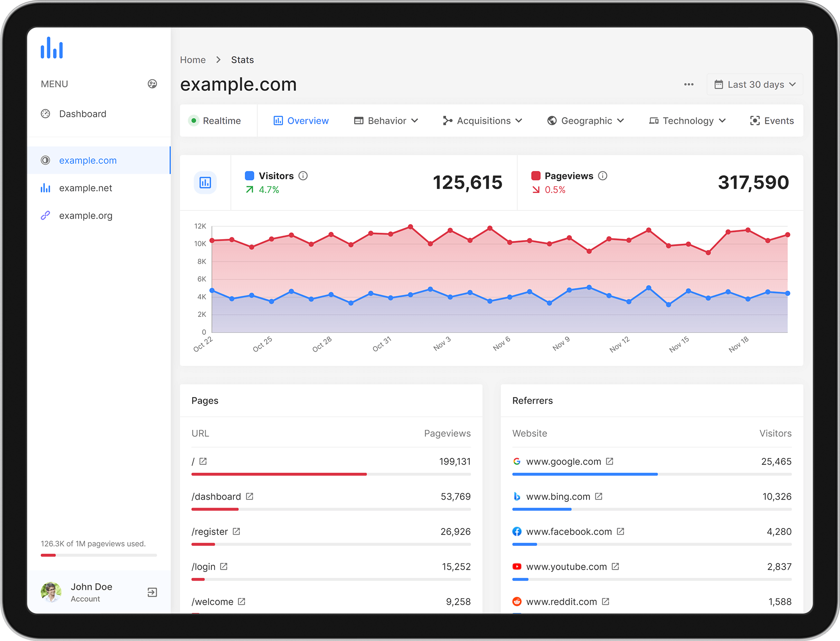The height and width of the screenshot is (641, 840).
Task: Open external link icon for /dashboard page
Action: (250, 497)
